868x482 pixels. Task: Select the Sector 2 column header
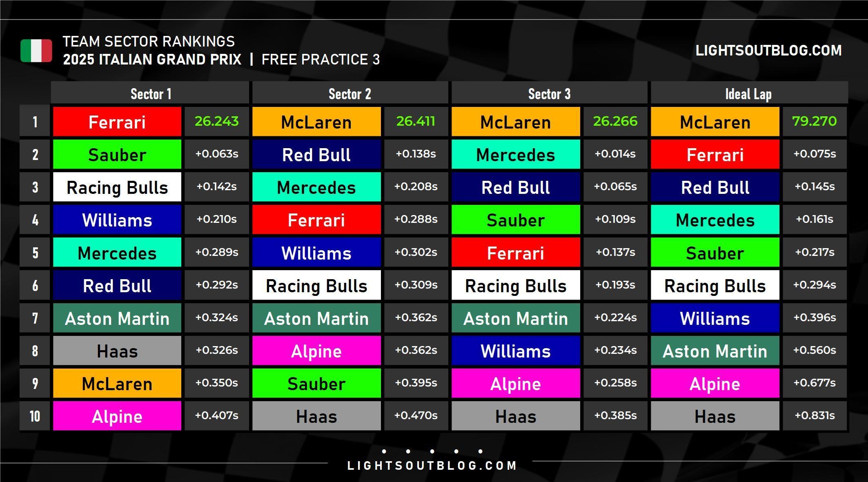tap(350, 93)
